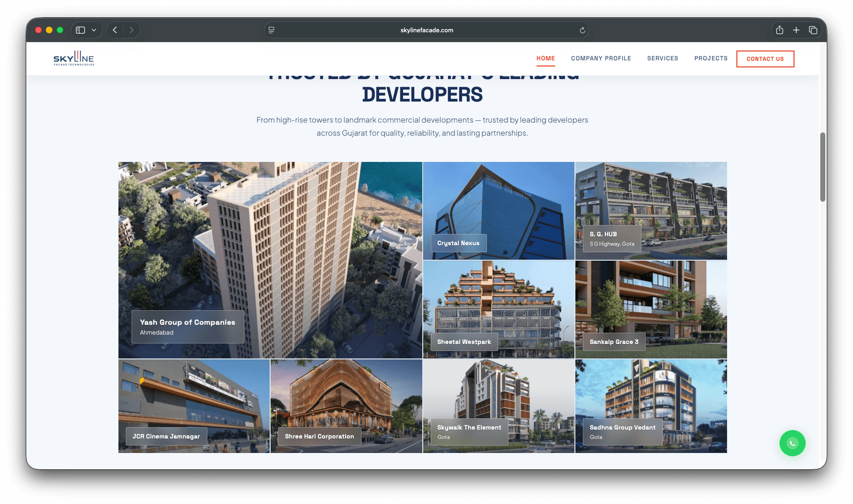Add a new tab with the plus icon
Screen dimensions: 853x504
[x=796, y=30]
